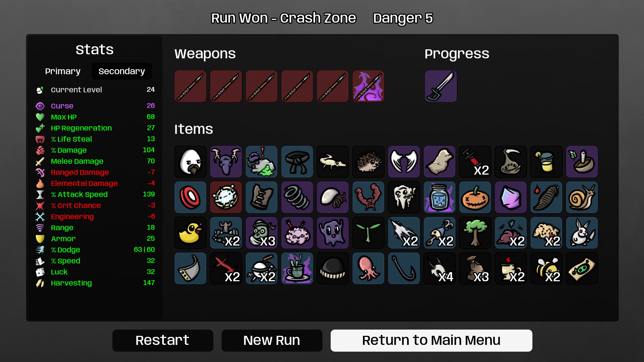Select the hedgehog item icon

(x=368, y=162)
